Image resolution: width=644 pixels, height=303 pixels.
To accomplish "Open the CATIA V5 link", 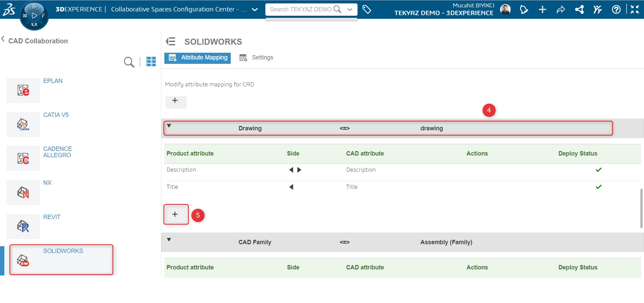I will click(56, 115).
